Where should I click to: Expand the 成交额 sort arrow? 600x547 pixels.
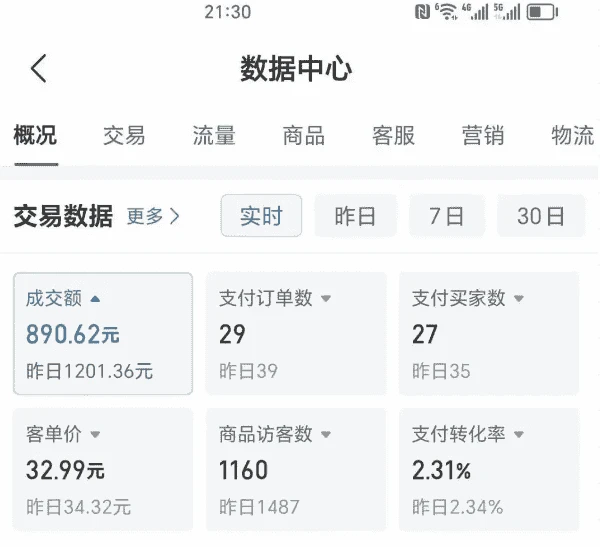[x=95, y=298]
